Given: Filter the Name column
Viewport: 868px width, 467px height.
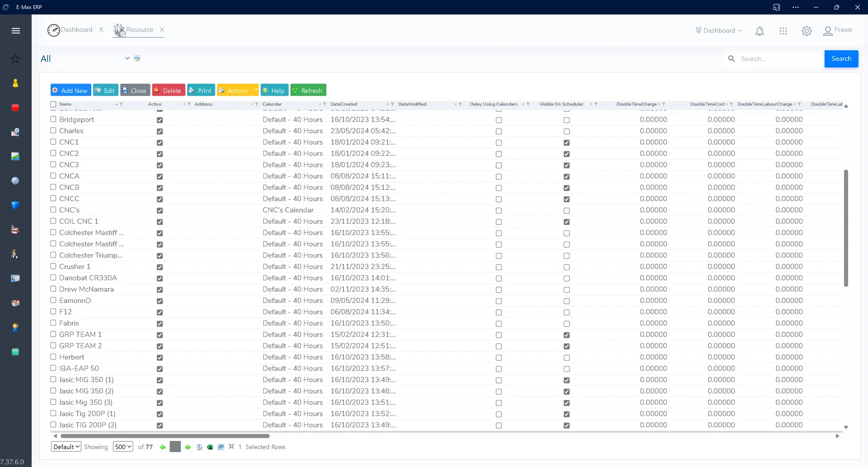Looking at the screenshot, I should 121,104.
